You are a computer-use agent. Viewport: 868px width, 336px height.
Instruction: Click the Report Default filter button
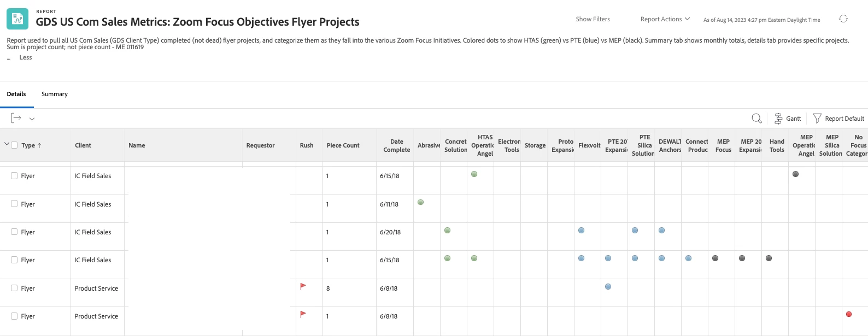point(838,119)
